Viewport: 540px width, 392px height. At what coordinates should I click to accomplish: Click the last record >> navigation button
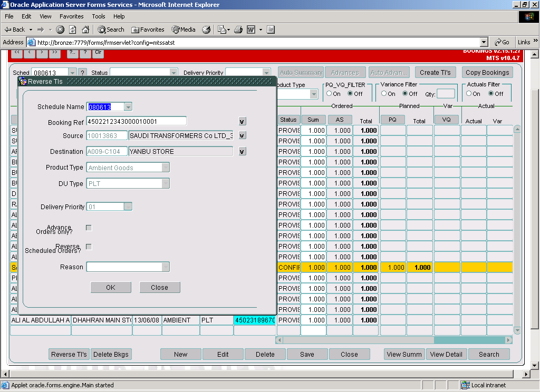point(54,53)
